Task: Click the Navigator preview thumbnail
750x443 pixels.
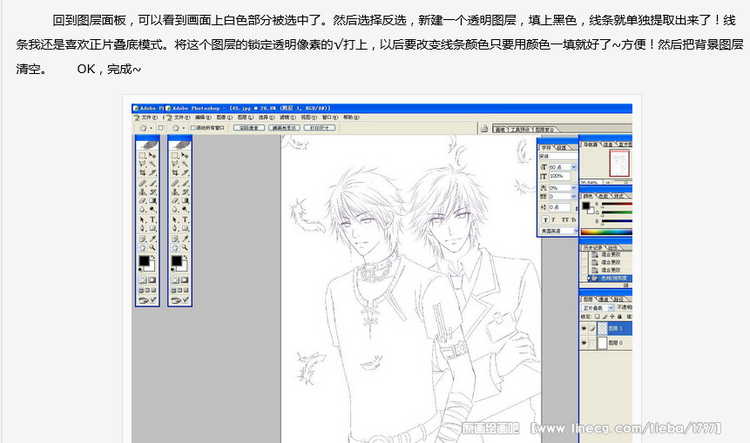Action: [x=619, y=163]
